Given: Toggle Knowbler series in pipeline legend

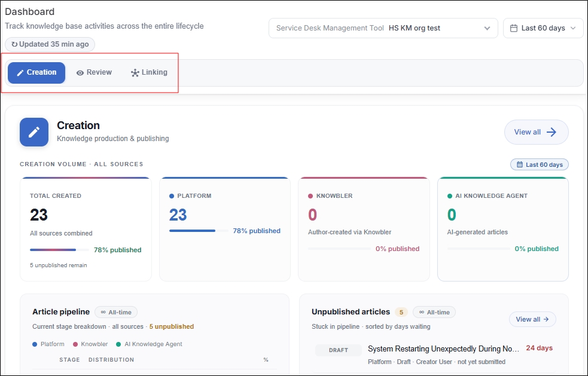Looking at the screenshot, I should 90,344.
